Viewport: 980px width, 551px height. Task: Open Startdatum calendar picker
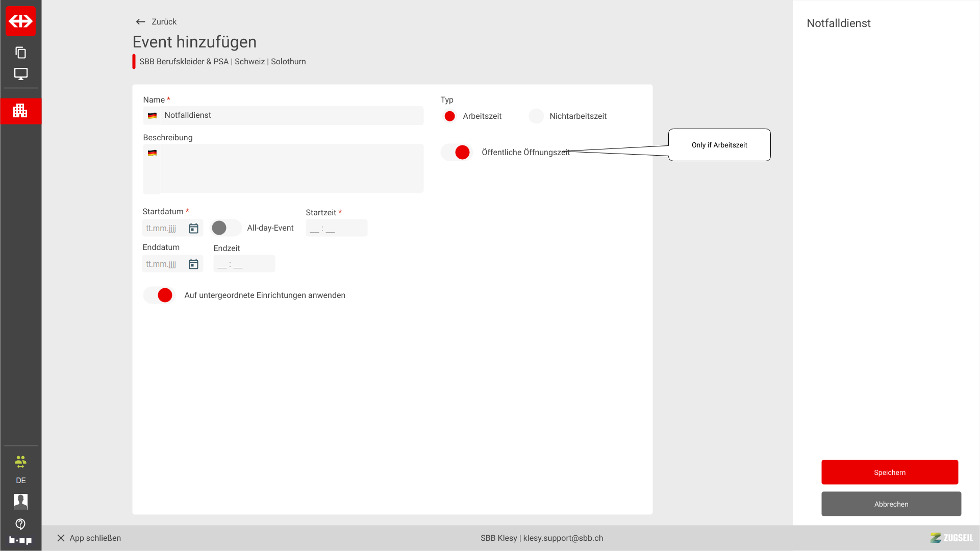tap(193, 228)
